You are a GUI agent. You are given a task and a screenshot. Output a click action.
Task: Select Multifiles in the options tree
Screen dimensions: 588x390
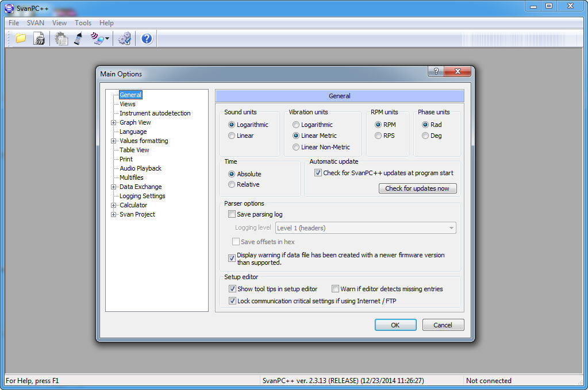(x=131, y=177)
